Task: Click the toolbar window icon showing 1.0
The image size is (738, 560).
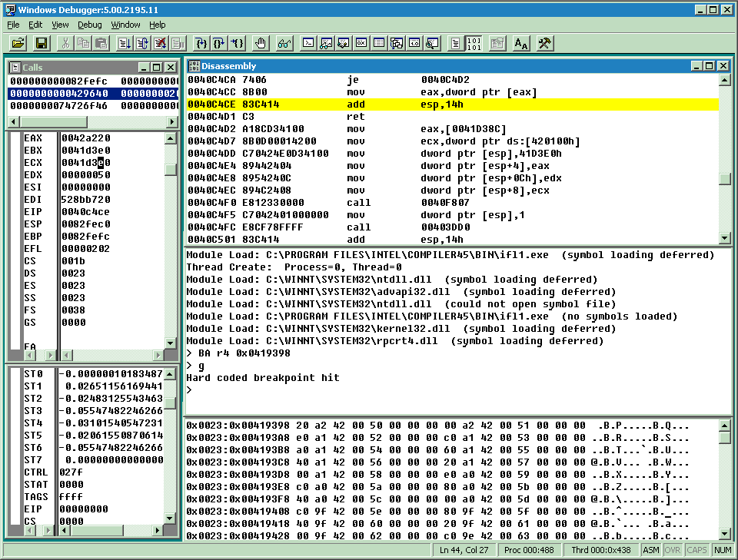Action: pos(414,44)
